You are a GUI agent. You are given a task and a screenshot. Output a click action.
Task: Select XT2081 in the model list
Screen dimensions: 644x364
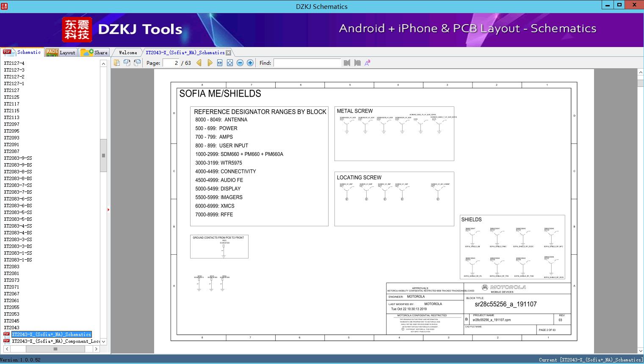click(11, 273)
